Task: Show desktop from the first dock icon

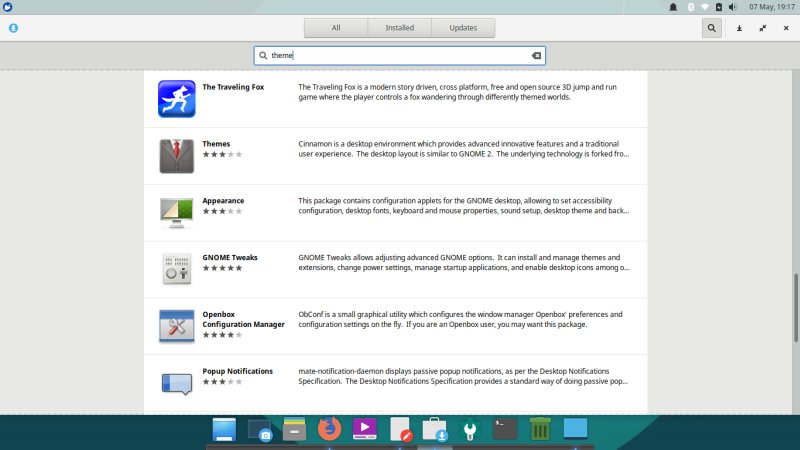Action: pyautogui.click(x=224, y=429)
